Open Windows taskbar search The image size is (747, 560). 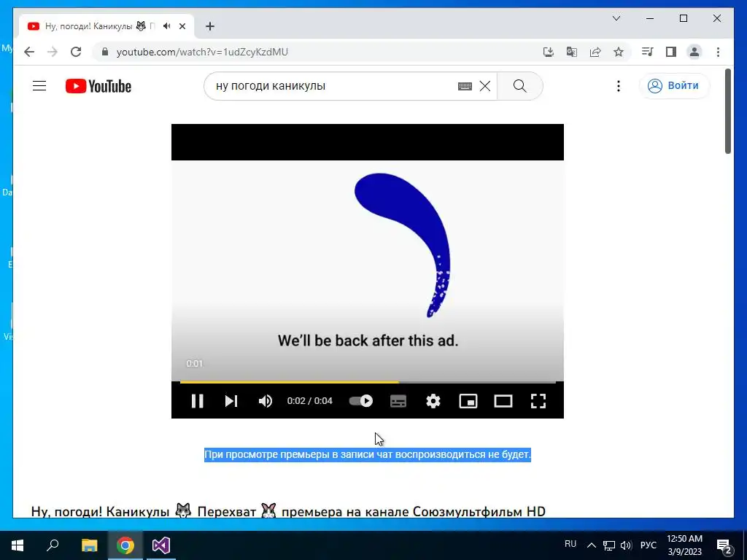point(53,545)
